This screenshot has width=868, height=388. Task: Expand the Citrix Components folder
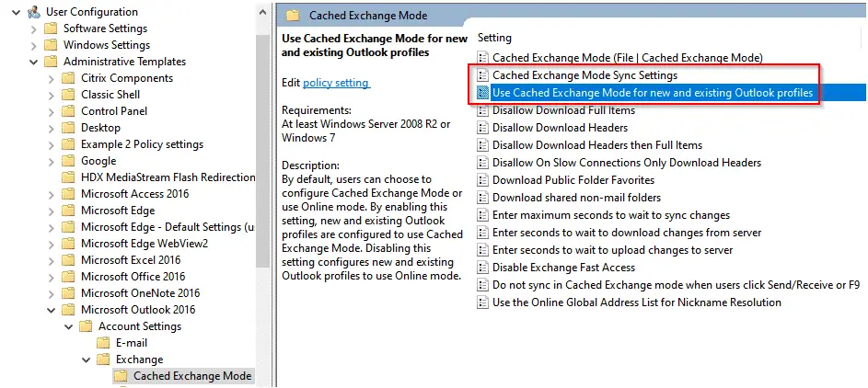[52, 78]
